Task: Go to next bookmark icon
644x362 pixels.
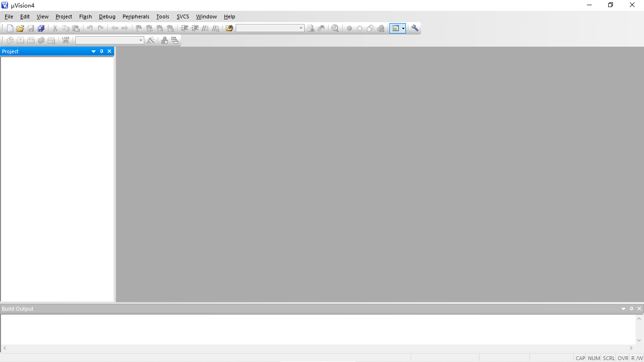Action: [160, 28]
